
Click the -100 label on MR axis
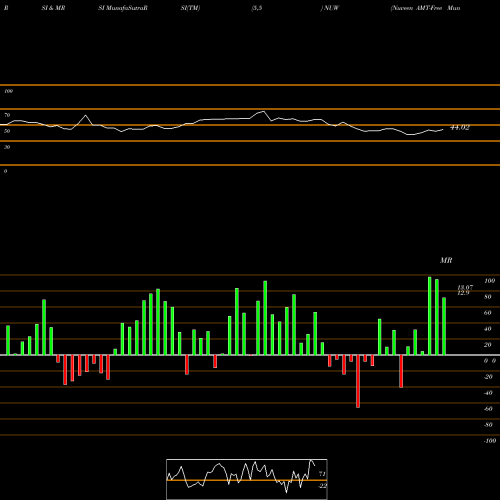point(490,441)
